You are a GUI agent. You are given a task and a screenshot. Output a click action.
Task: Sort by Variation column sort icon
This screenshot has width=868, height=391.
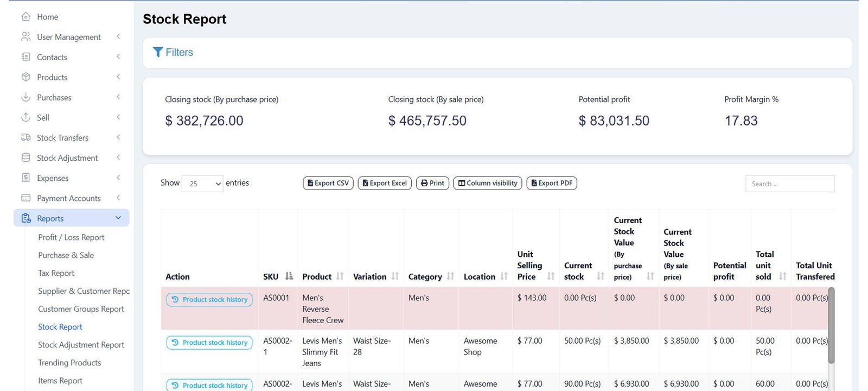point(395,276)
